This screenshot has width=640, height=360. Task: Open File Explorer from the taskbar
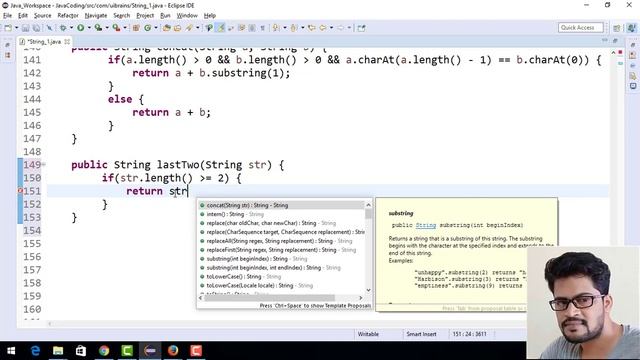58,351
